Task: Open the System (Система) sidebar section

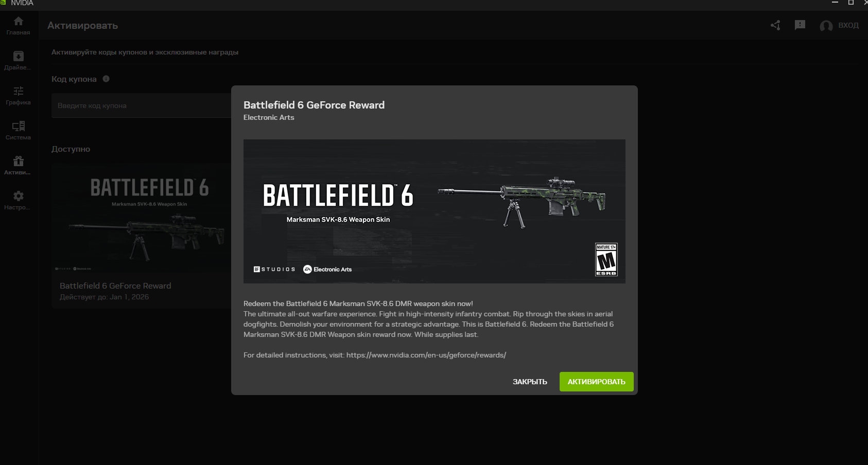Action: click(x=19, y=131)
